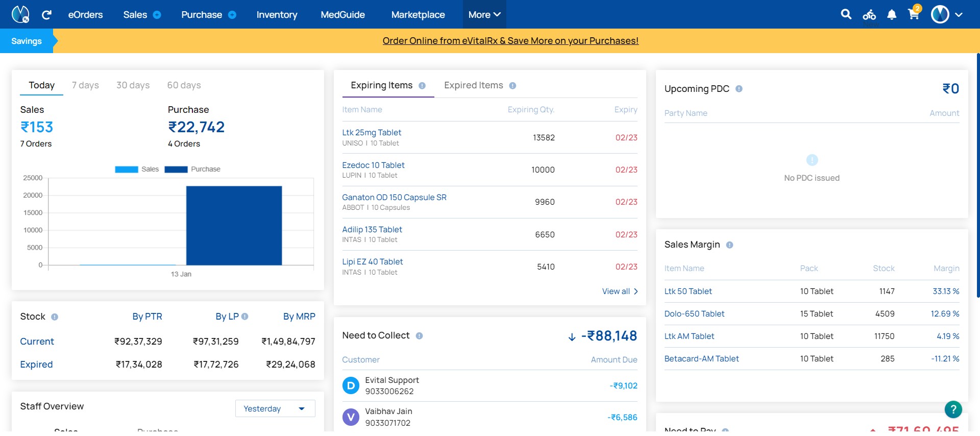Click the refresh icon in header
The height and width of the screenshot is (436, 980).
point(46,15)
